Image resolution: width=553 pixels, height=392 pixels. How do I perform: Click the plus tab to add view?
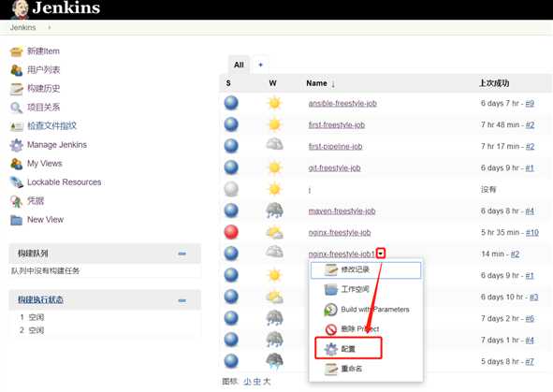tap(261, 65)
